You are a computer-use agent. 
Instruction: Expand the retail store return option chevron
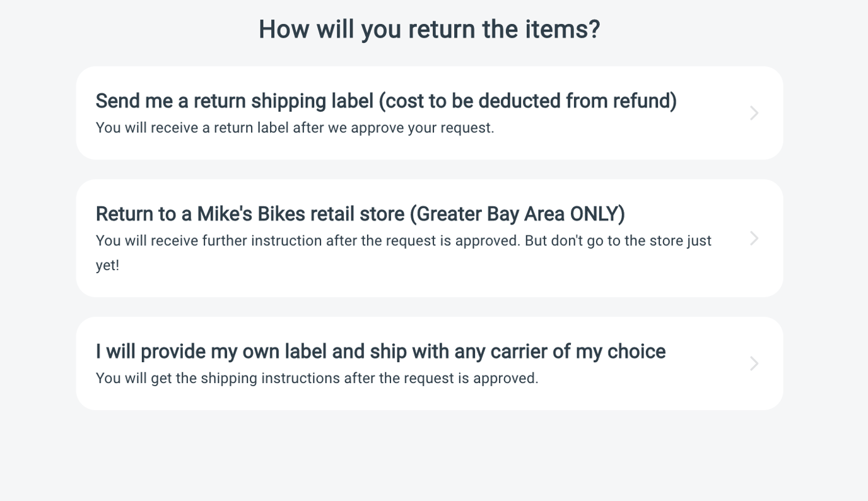(754, 238)
